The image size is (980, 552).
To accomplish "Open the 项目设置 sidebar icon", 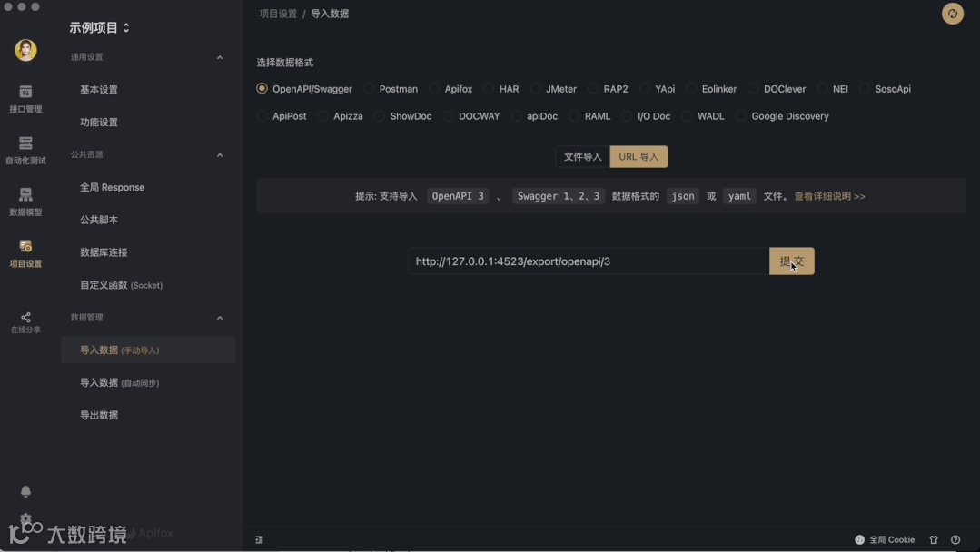I will (x=25, y=253).
